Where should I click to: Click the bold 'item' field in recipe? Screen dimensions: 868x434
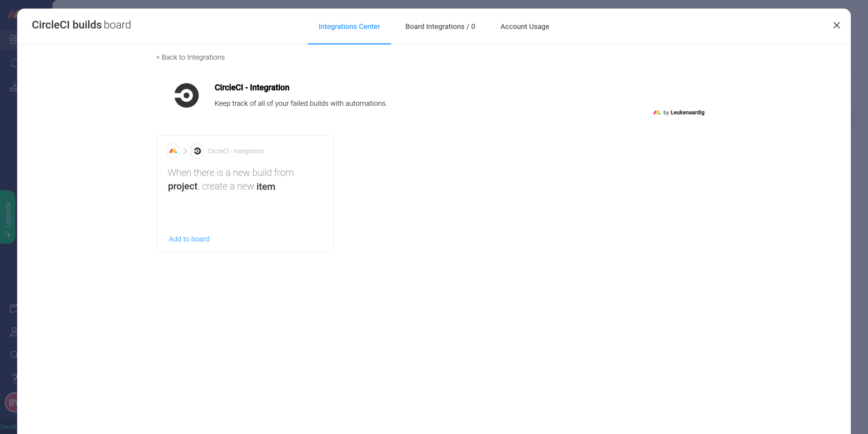(x=266, y=187)
